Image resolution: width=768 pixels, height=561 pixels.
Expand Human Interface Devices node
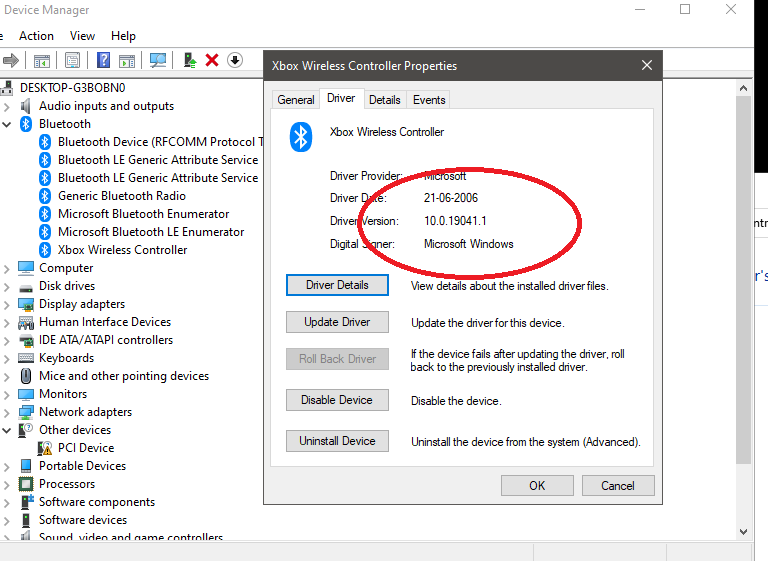(6, 323)
